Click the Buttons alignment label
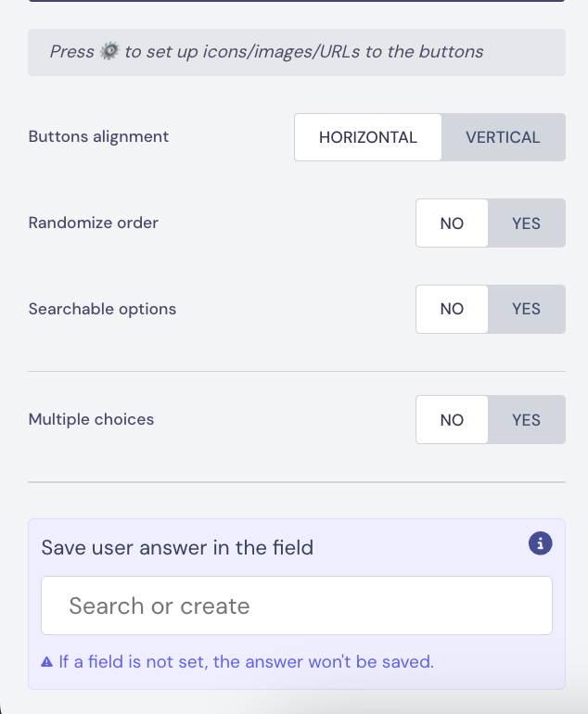The height and width of the screenshot is (714, 588). tap(98, 136)
